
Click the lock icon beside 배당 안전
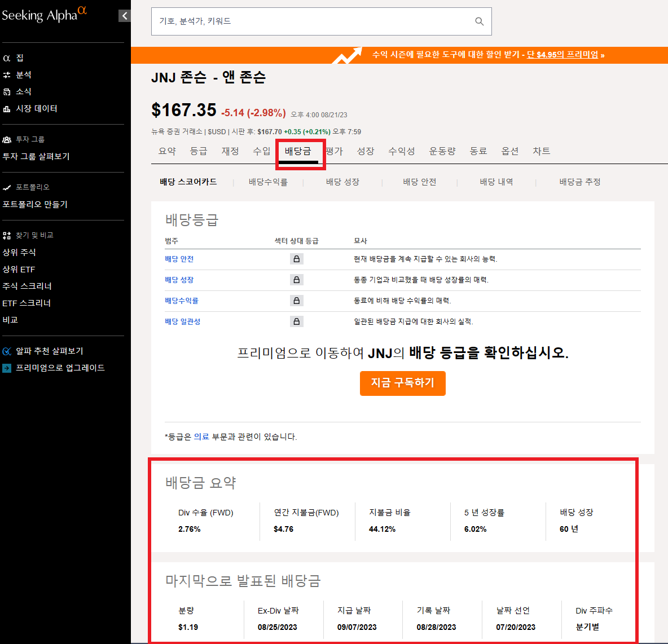coord(296,258)
